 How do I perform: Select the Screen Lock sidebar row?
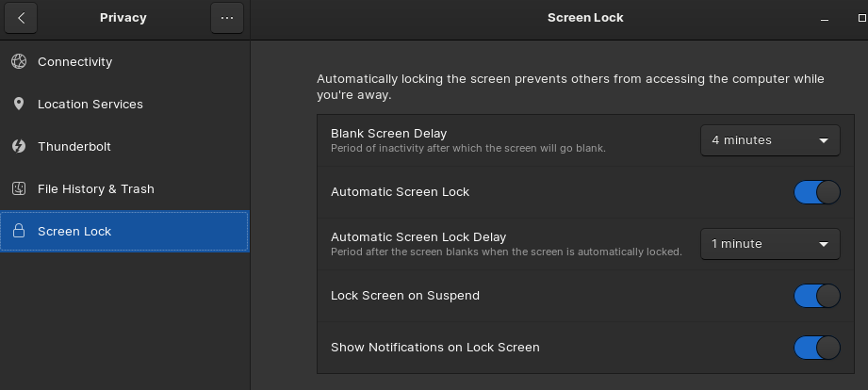click(x=124, y=231)
